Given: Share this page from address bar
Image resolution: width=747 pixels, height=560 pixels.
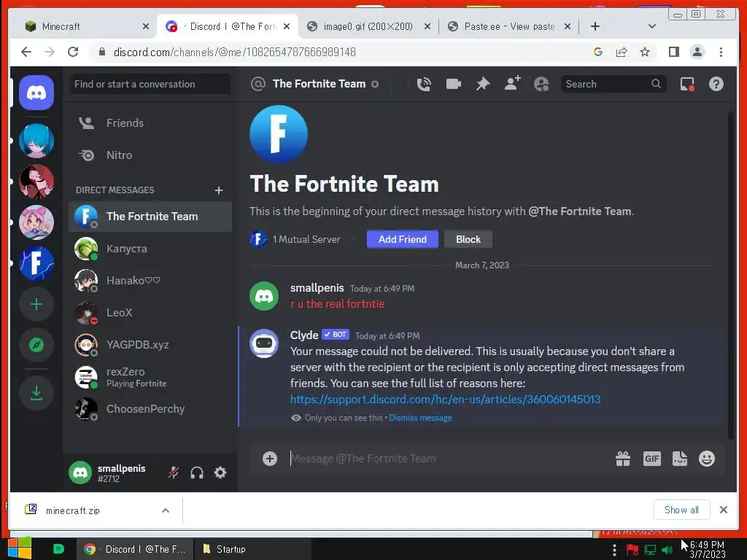Looking at the screenshot, I should 622,52.
